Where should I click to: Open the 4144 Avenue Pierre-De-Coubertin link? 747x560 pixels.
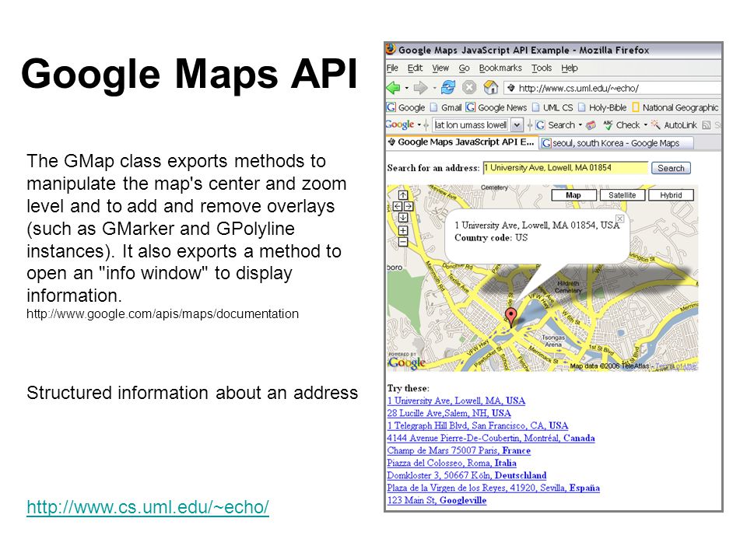(x=491, y=438)
